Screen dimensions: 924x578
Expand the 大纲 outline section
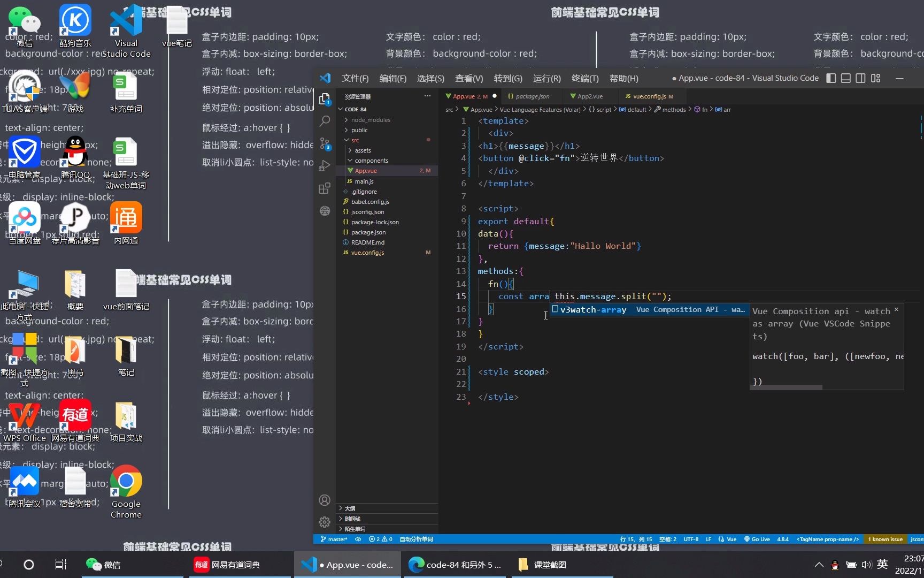point(387,508)
